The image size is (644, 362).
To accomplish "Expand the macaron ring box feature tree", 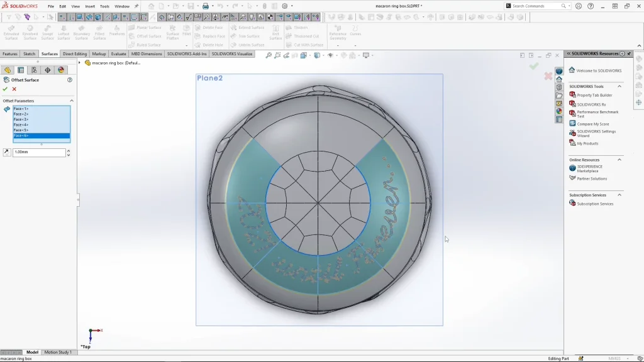I will point(80,63).
